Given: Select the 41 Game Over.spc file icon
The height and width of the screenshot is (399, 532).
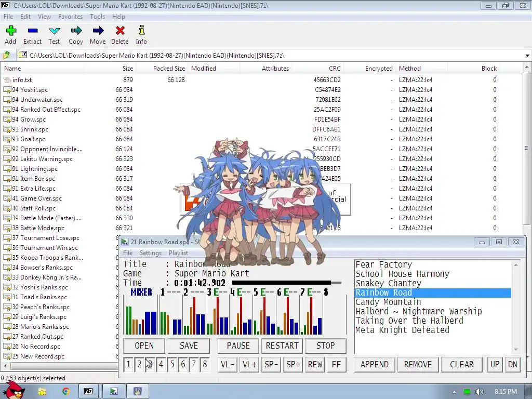Looking at the screenshot, I should click(x=7, y=198).
